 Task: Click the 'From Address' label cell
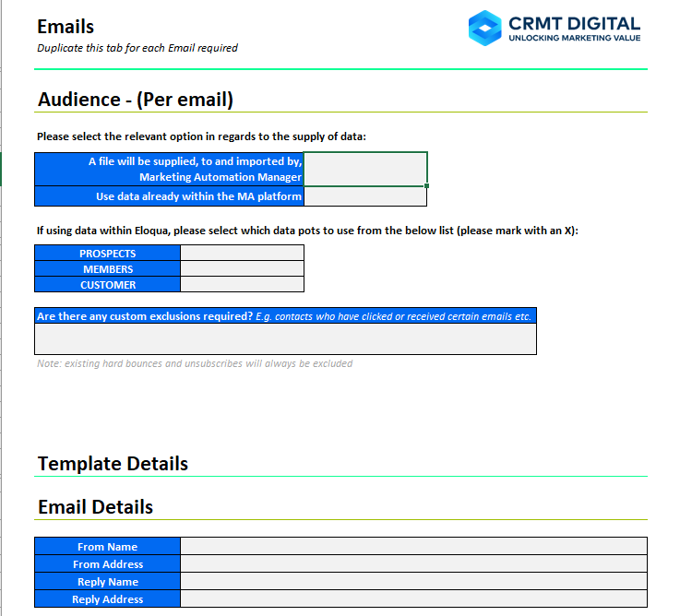coord(108,563)
